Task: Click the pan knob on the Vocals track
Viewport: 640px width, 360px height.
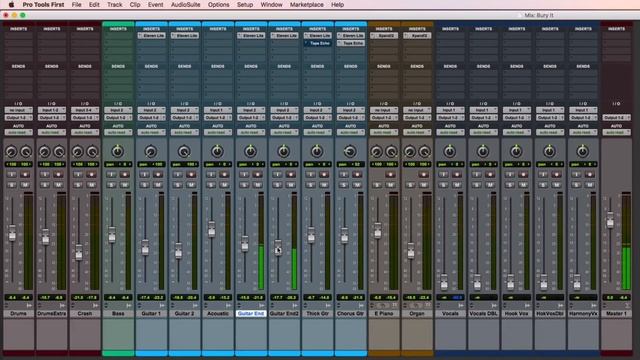Action: pyautogui.click(x=450, y=151)
